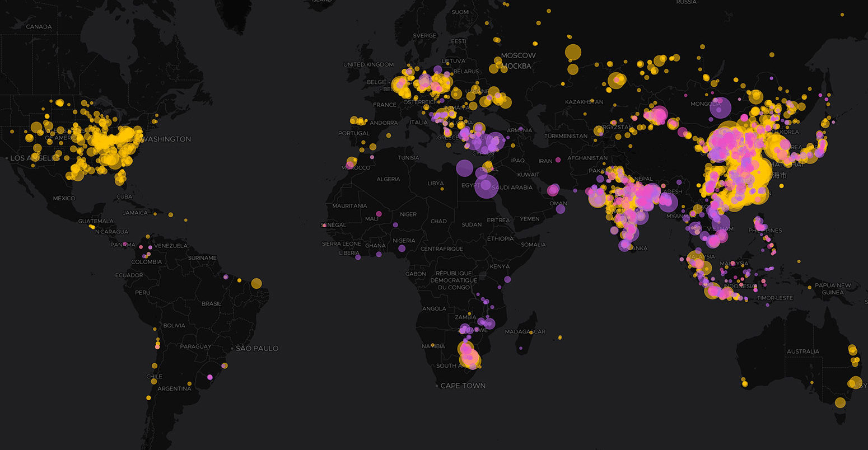Select the AFGHANISTAN label

tap(587, 158)
